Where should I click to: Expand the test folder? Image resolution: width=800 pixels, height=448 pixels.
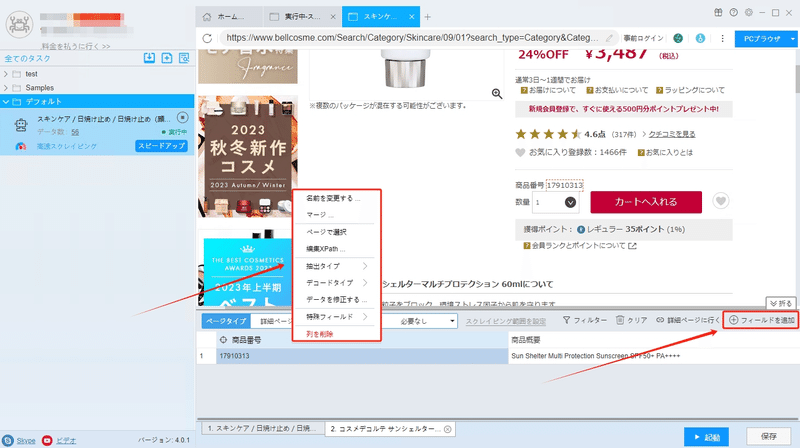[6, 74]
